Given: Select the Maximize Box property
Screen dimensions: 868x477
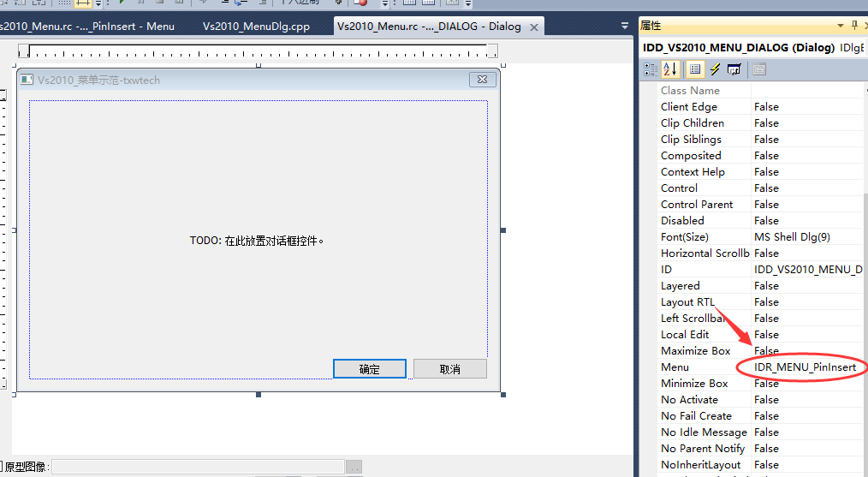Looking at the screenshot, I should [695, 351].
